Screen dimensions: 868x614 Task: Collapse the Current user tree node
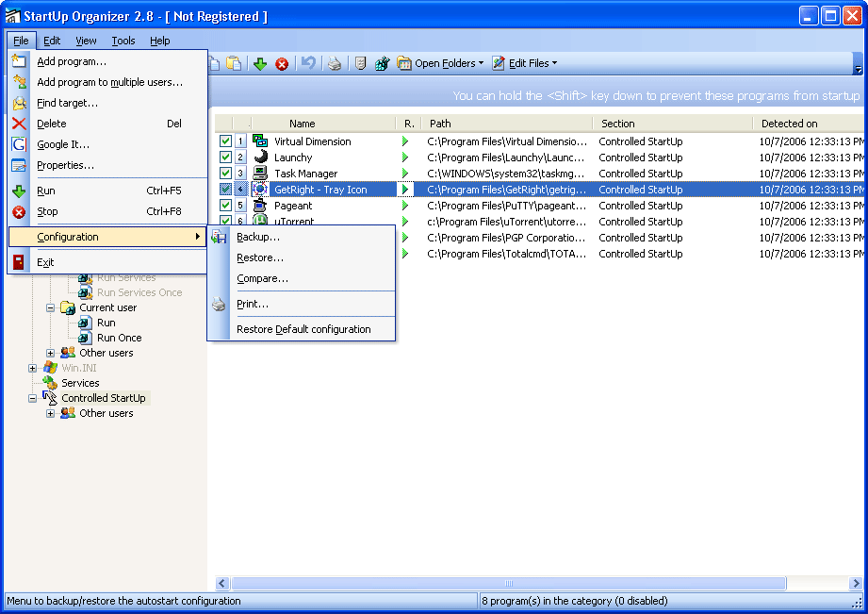tap(50, 307)
